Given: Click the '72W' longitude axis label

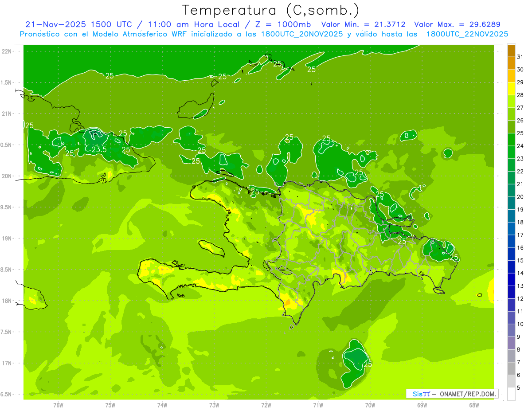Looking at the screenshot, I should tap(266, 405).
